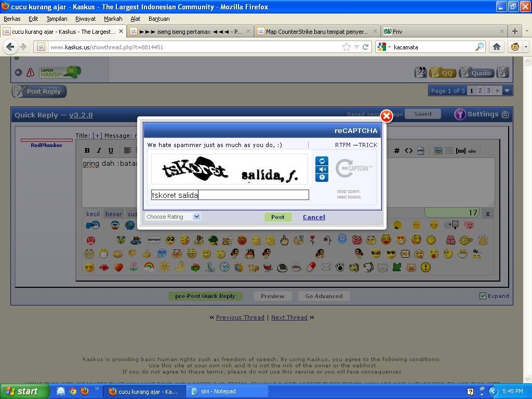Close the smiley panel with x
Screen dimensions: 532x399
point(487,214)
